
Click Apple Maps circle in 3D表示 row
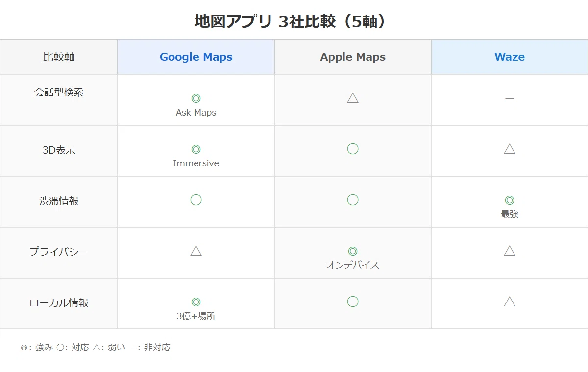pyautogui.click(x=353, y=149)
